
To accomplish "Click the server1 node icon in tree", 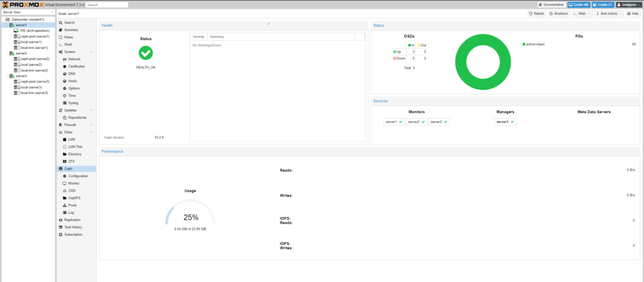I will (12, 25).
